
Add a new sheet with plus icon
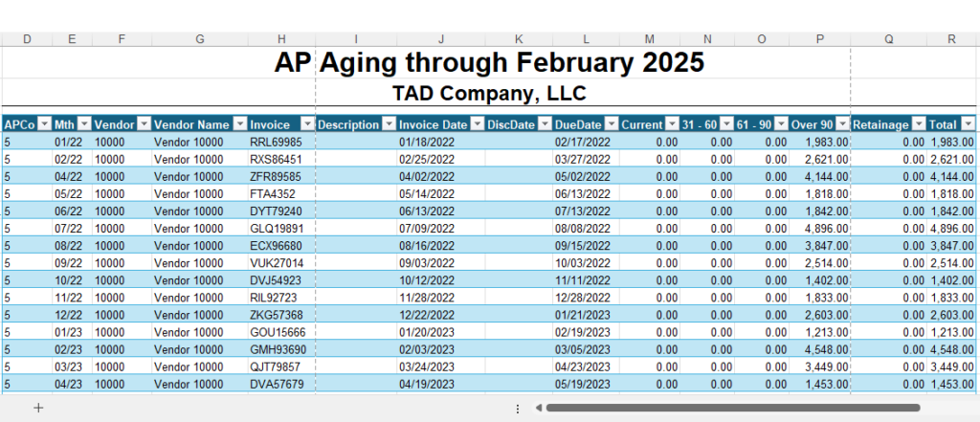coord(38,409)
